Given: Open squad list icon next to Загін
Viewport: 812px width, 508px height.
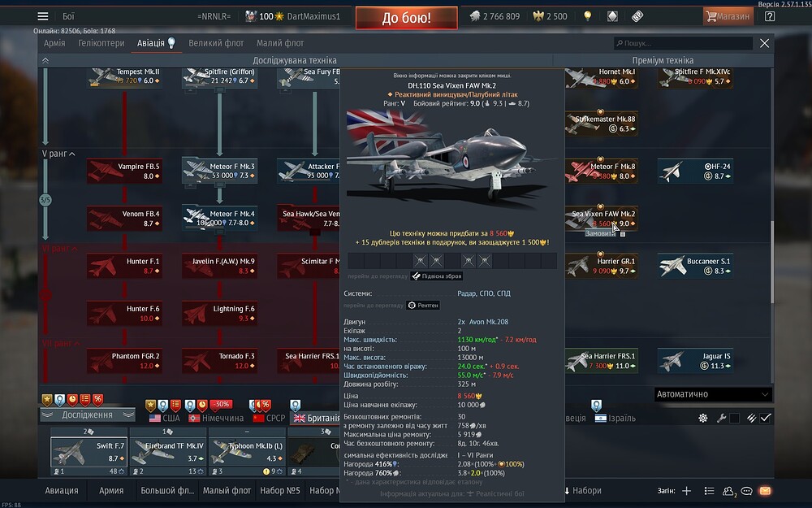Looking at the screenshot, I should 710,490.
